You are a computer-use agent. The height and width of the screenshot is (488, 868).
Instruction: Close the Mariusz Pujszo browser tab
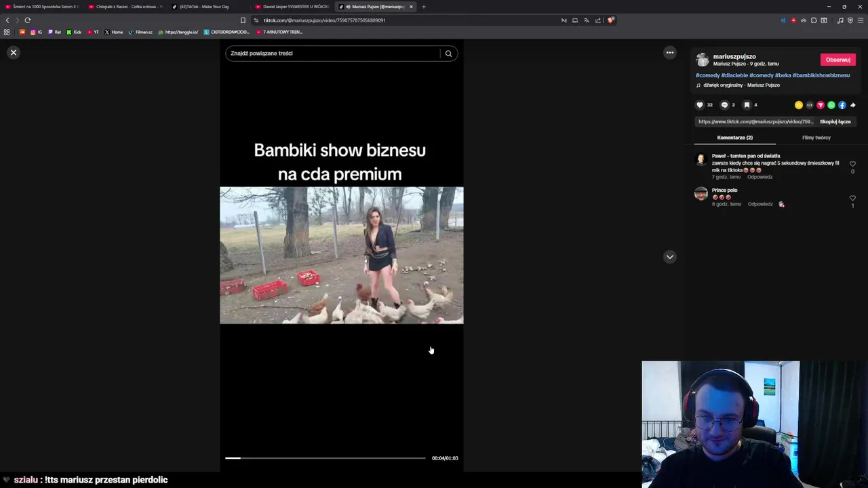[x=411, y=7]
